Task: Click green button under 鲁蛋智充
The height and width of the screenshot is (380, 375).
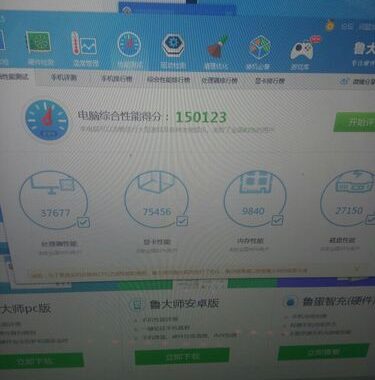Action: (x=323, y=352)
